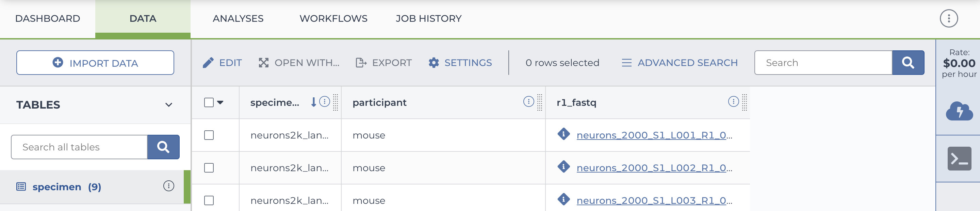Open the select-all dropdown arrow
The width and height of the screenshot is (980, 211).
click(220, 103)
